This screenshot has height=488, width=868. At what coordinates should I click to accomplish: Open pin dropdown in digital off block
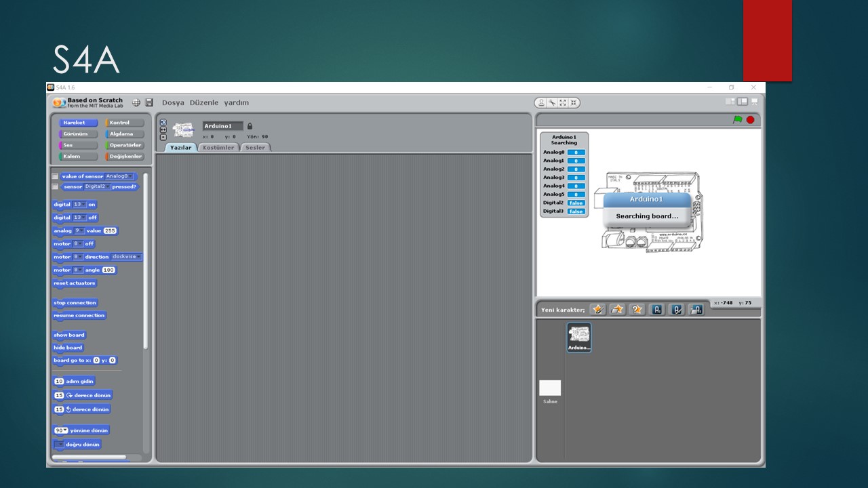tap(80, 218)
